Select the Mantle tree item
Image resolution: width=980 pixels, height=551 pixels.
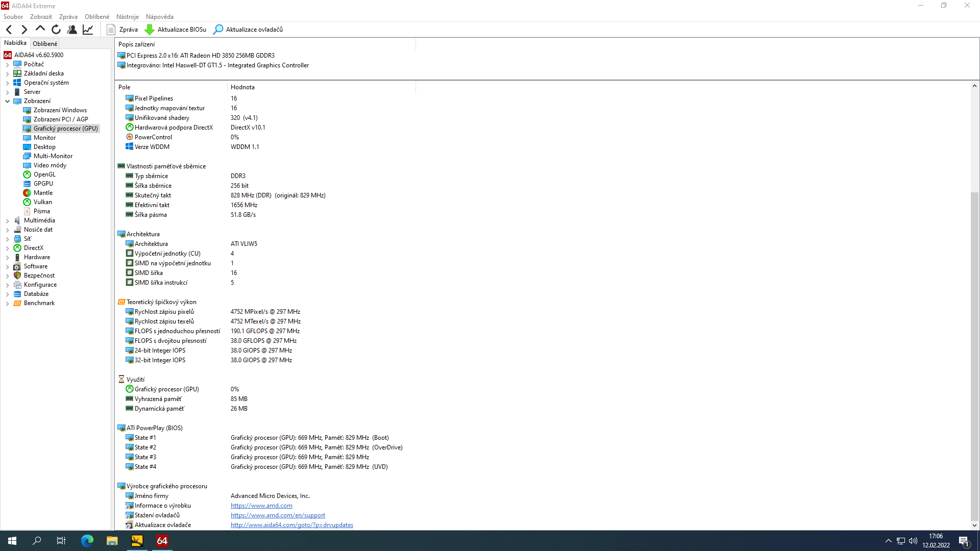tap(43, 193)
